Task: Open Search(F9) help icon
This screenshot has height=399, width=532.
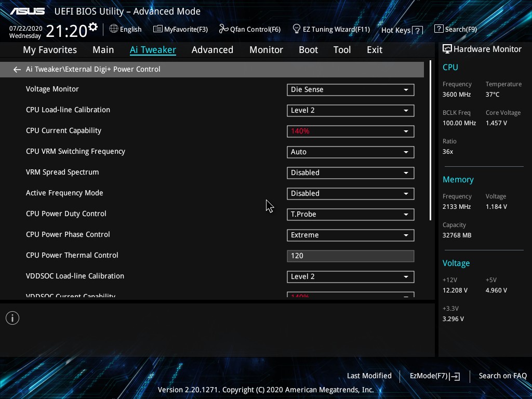Action: (x=438, y=29)
